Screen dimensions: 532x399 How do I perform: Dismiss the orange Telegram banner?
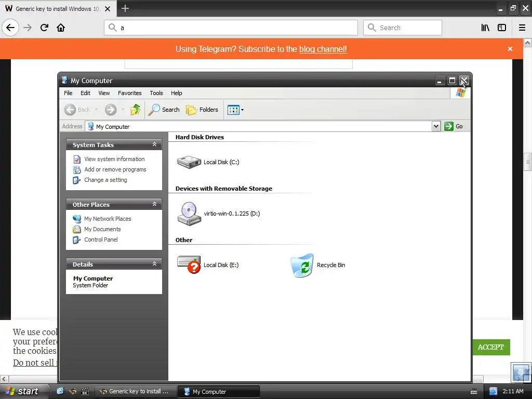coord(510,49)
